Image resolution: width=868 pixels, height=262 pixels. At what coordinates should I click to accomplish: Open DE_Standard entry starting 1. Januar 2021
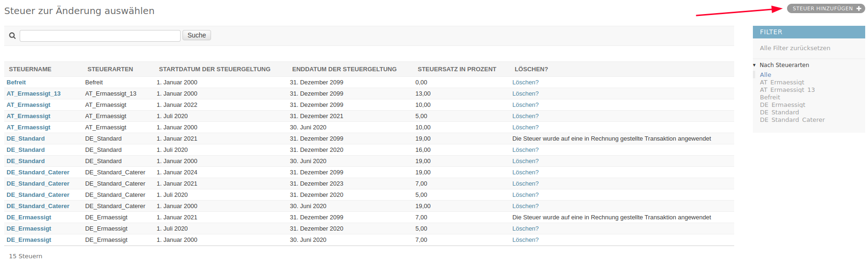pos(26,139)
